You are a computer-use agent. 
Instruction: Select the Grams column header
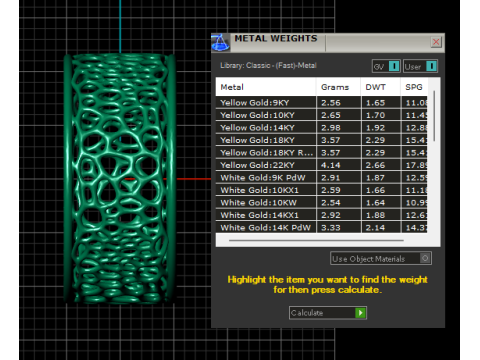[338, 87]
